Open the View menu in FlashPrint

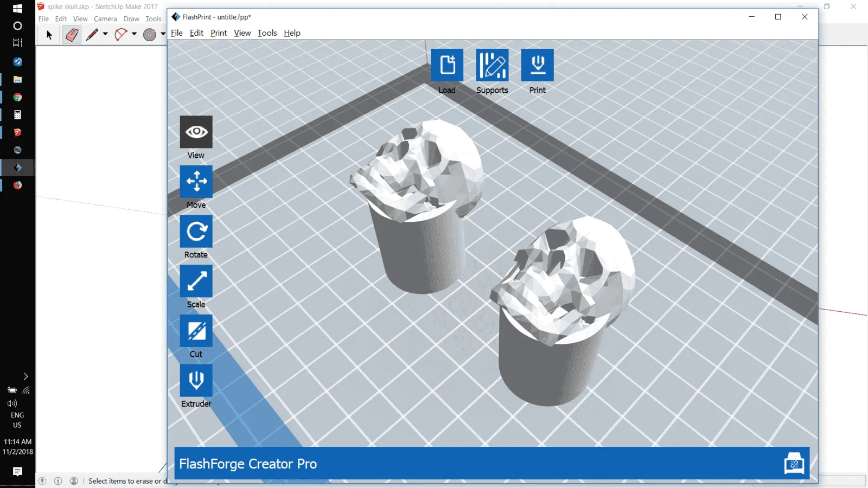pos(242,33)
